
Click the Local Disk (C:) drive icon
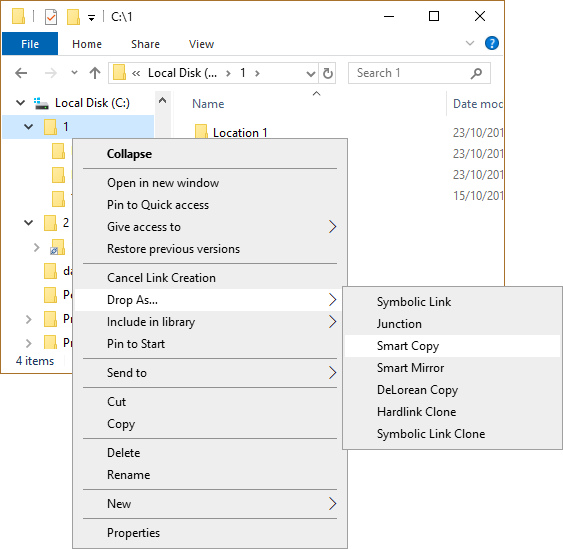click(x=41, y=103)
